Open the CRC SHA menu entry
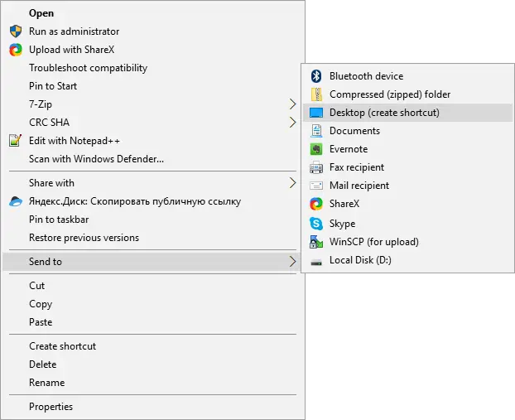515x420 pixels. (152, 123)
